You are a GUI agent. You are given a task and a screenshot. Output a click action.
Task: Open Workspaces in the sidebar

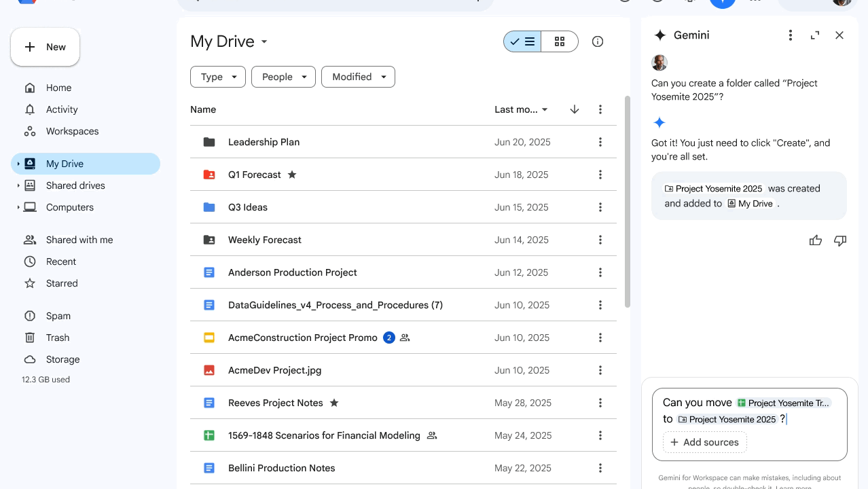coord(72,131)
